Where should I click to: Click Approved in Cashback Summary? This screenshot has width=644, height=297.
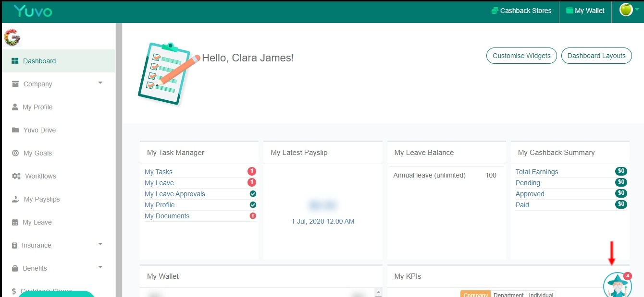point(530,194)
